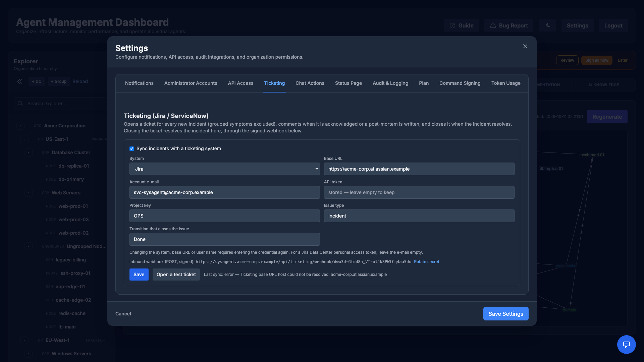Click the Settings header button
This screenshot has width=644, height=362.
(x=577, y=25)
